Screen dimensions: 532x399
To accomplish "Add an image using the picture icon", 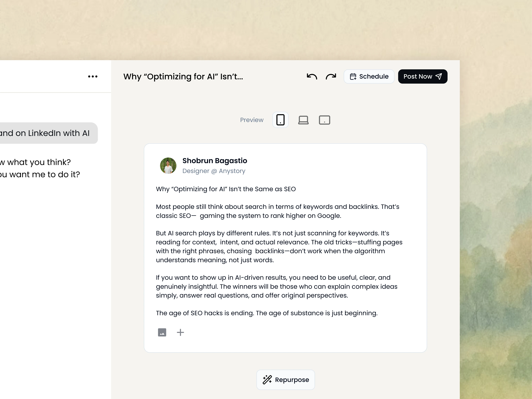I will 162,332.
